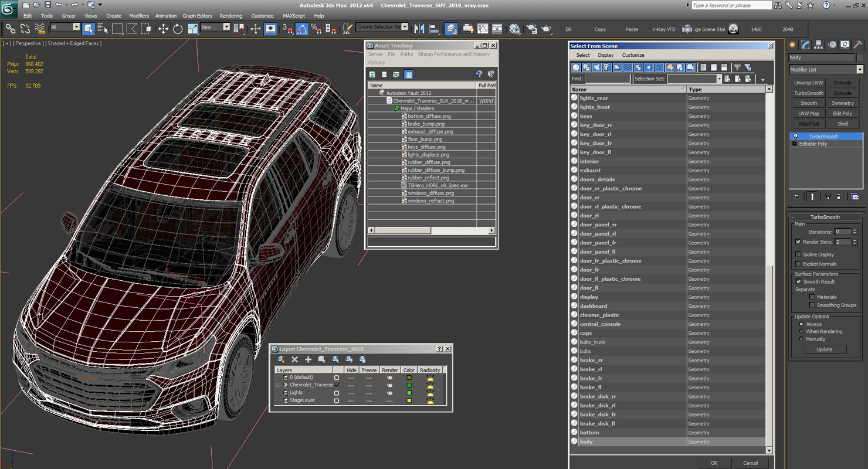Open the Modifiers menu
This screenshot has height=469, width=868.
[139, 16]
